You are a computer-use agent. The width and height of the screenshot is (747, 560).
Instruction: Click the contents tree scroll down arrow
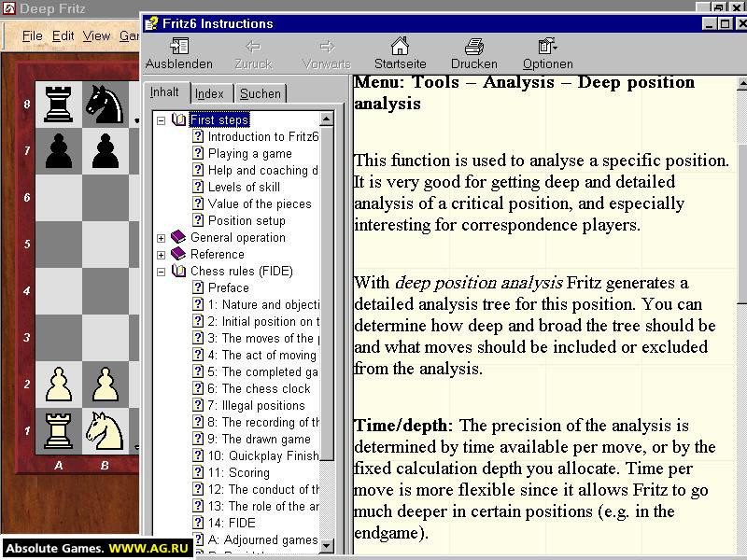[x=326, y=546]
